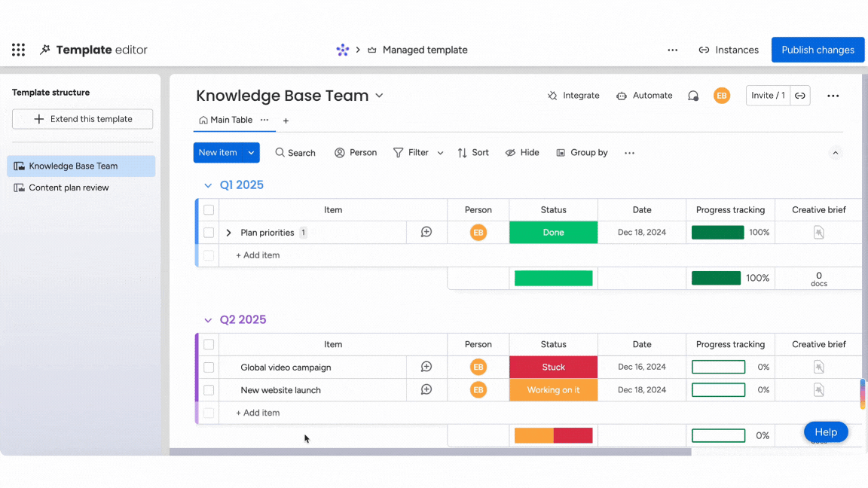Open Sort options
The image size is (868, 488).
pyautogui.click(x=473, y=153)
